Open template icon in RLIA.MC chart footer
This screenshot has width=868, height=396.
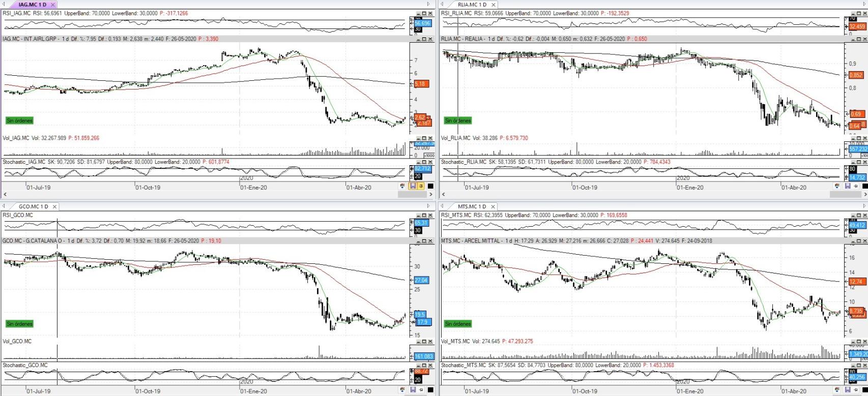(837, 186)
